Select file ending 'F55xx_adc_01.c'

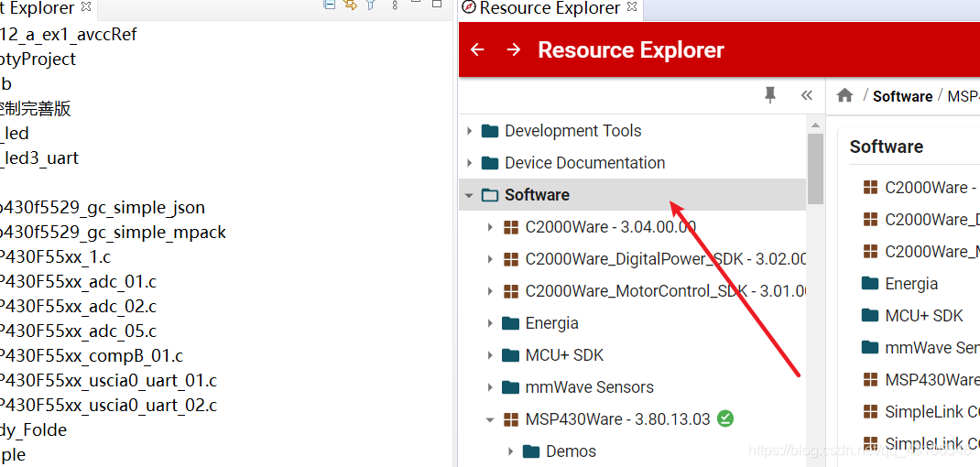pos(78,282)
